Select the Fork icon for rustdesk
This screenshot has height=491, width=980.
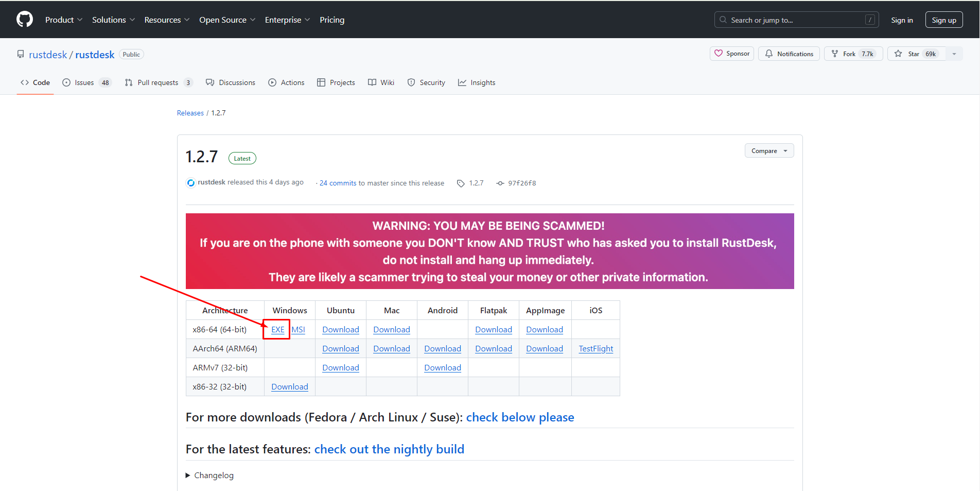click(835, 53)
